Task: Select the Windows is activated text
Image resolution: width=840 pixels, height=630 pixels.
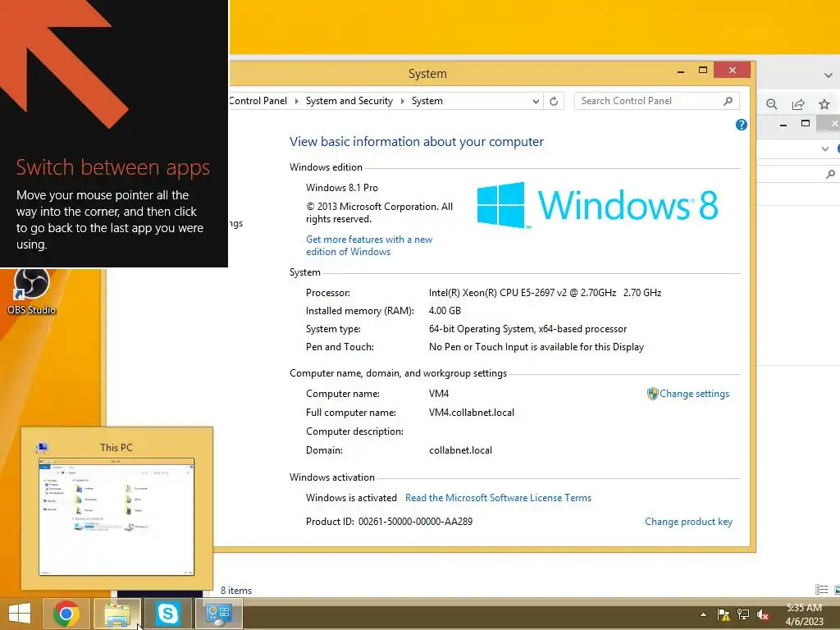Action: [351, 498]
